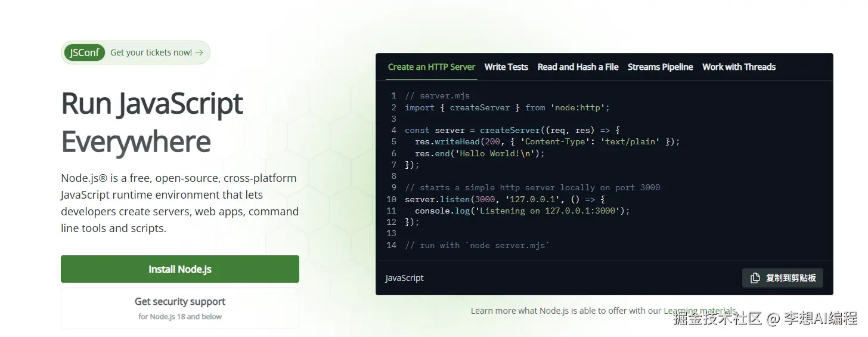The height and width of the screenshot is (337, 868).
Task: Show the 'Streams Pipeline' code tab
Action: pyautogui.click(x=661, y=67)
